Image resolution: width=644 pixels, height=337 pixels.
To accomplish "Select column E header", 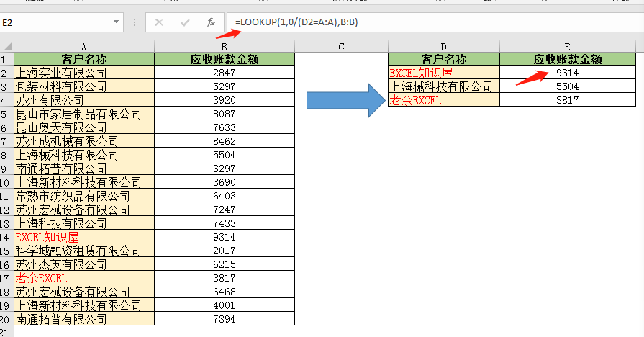I will (567, 46).
